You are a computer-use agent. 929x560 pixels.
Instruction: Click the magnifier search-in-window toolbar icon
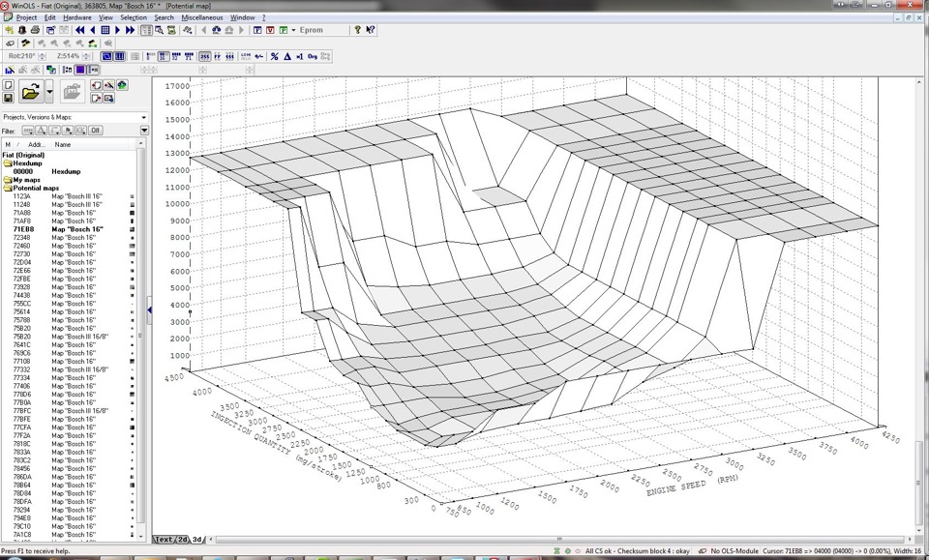click(159, 30)
